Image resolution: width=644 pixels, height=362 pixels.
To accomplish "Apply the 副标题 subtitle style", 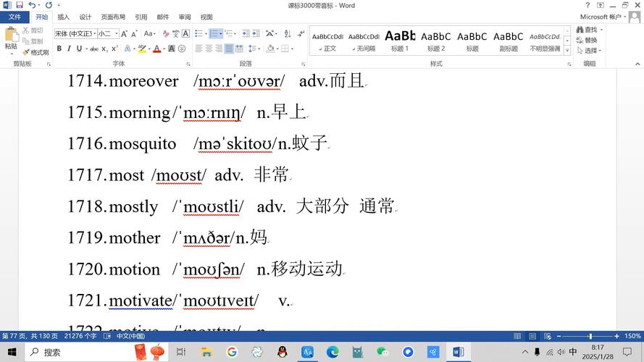I will click(508, 41).
